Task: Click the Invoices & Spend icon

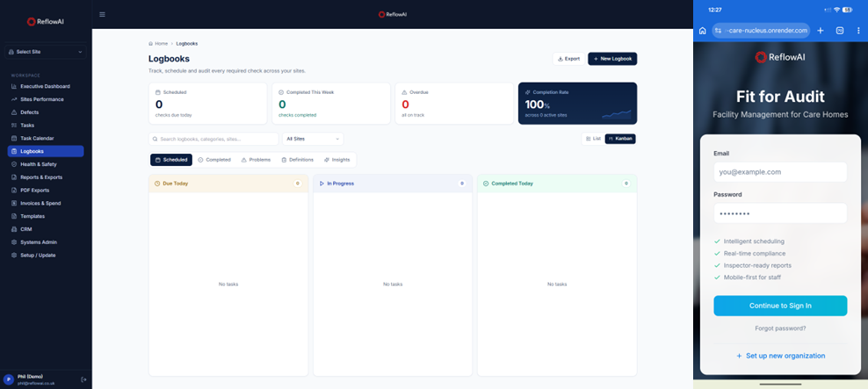Action: (14, 203)
